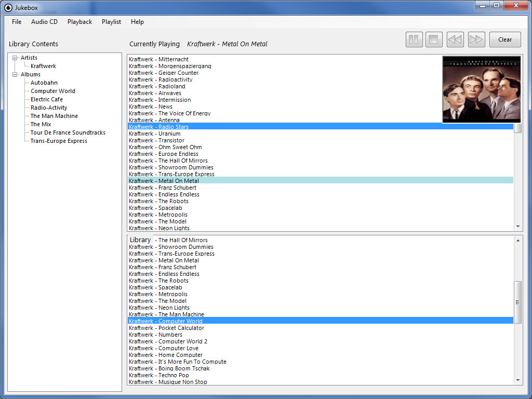Click the highlighted Radio Stars playlist row
The height and width of the screenshot is (399, 532).
coord(320,127)
